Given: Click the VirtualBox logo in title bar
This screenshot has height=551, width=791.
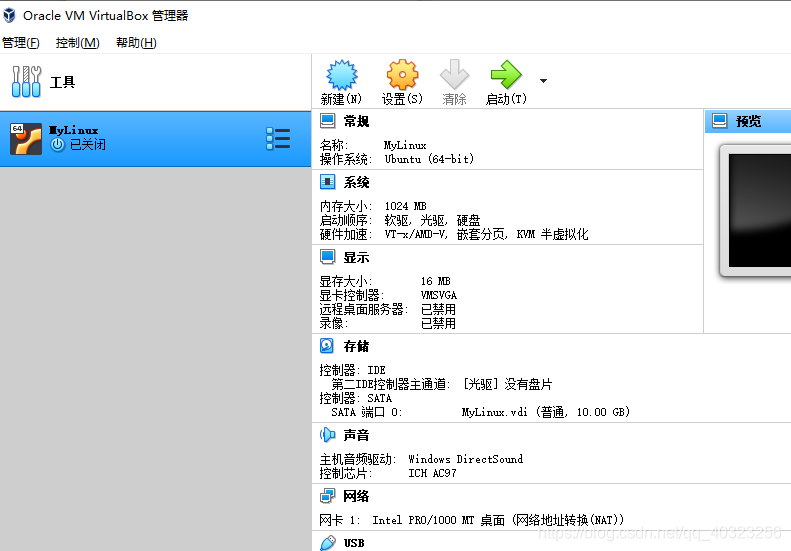Looking at the screenshot, I should pyautogui.click(x=9, y=16).
